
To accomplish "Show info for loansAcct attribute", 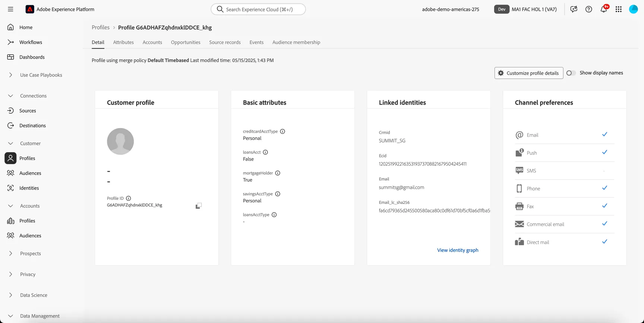I will click(x=265, y=152).
